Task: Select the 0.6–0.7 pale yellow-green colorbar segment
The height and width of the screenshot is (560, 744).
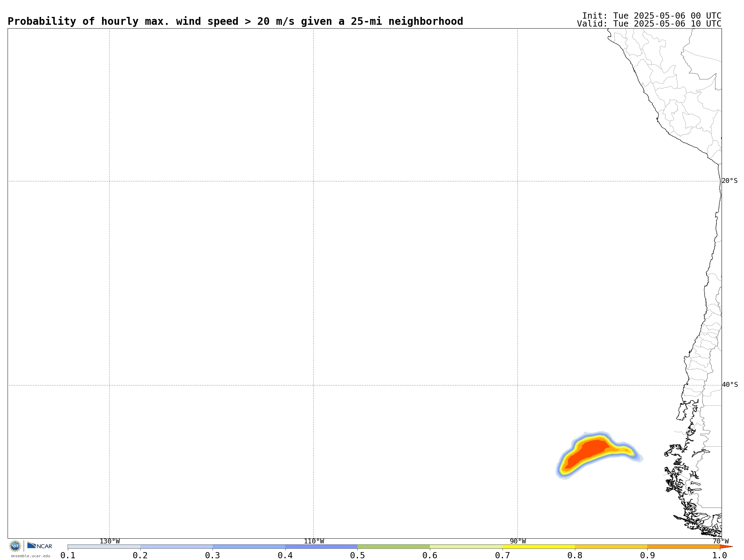Action: click(x=466, y=547)
